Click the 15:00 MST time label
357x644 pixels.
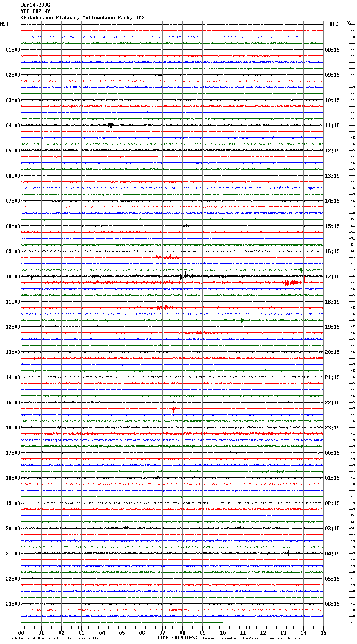point(13,403)
